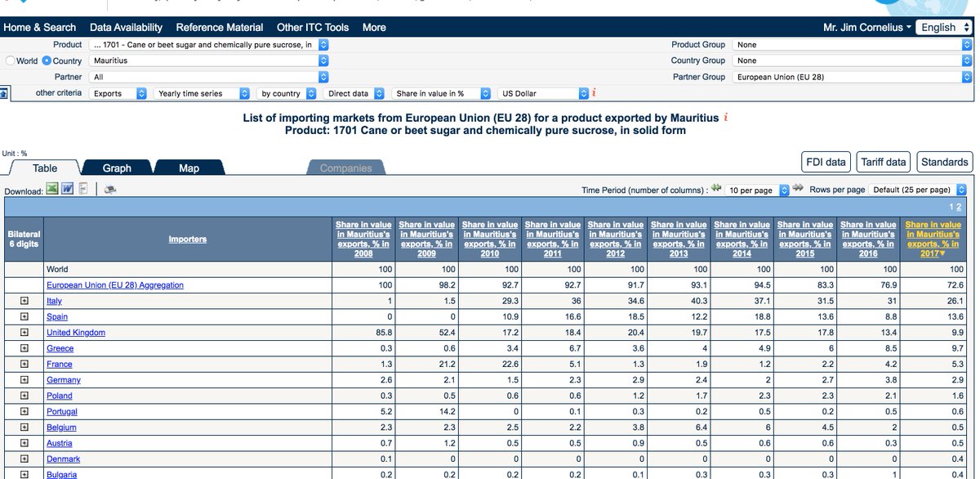Open the Exports trade flow dropdown
Viewport: 980px width, 479px height.
118,94
